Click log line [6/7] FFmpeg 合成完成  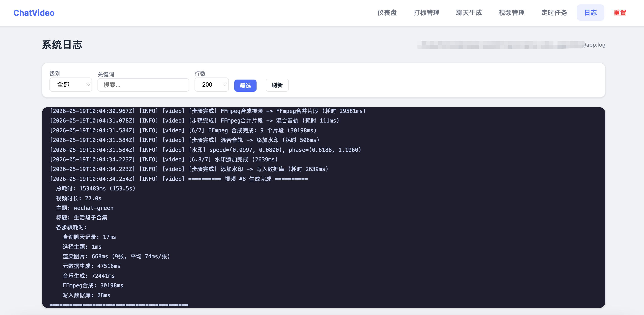(183, 130)
